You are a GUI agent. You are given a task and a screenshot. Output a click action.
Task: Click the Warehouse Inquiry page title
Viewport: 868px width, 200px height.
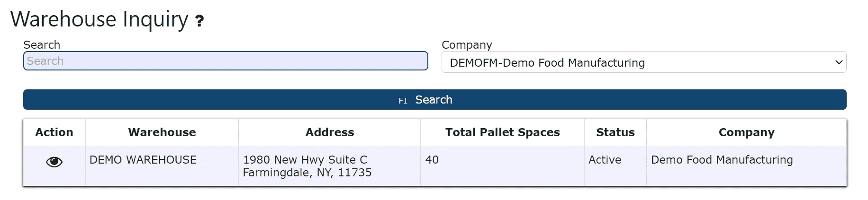pyautogui.click(x=99, y=19)
